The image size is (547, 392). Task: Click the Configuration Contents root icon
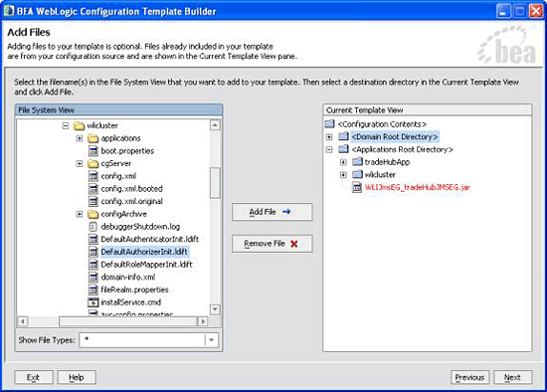point(329,124)
